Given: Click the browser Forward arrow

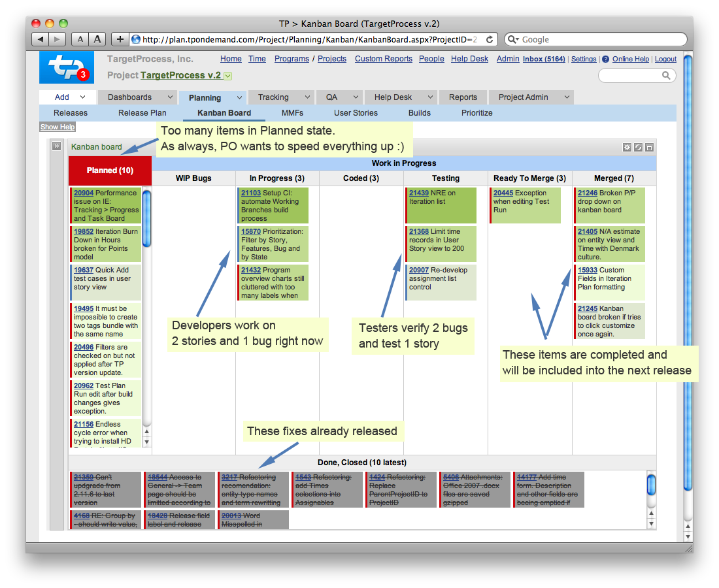Looking at the screenshot, I should coord(57,39).
